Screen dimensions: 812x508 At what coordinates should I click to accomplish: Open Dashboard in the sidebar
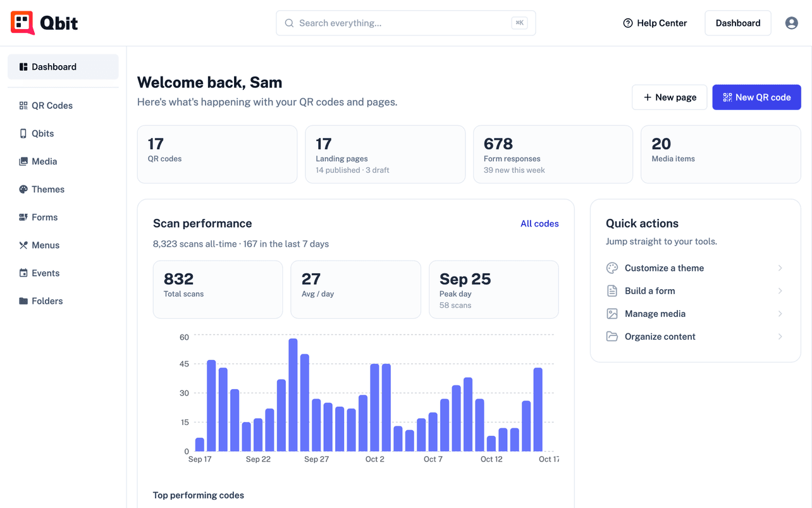(63, 67)
